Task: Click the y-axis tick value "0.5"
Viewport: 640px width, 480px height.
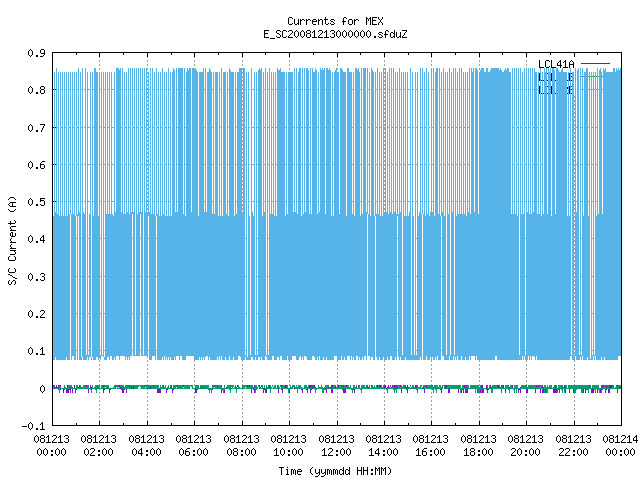Action: click(x=37, y=202)
